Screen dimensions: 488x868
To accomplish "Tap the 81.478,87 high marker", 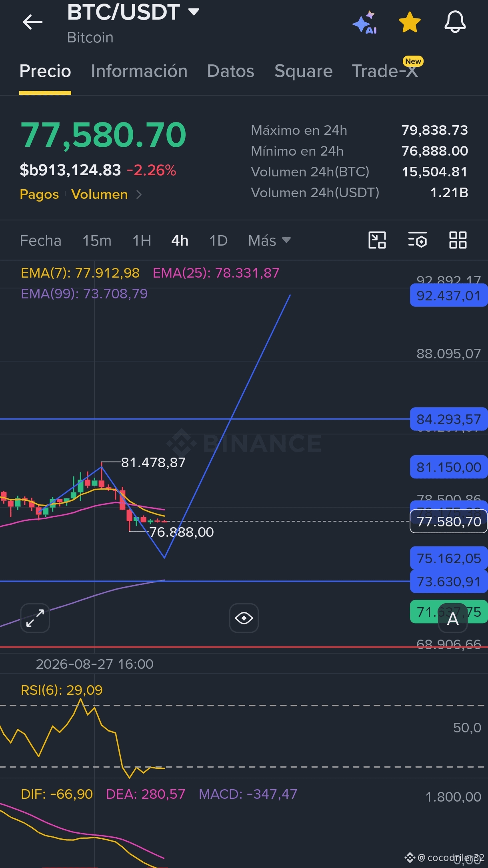I will coord(153,463).
